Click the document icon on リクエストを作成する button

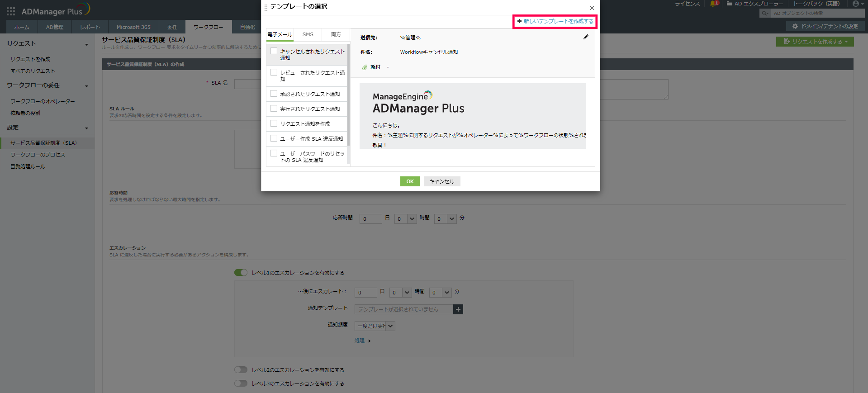[787, 41]
